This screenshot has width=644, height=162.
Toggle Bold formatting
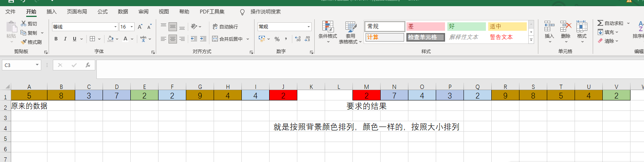pos(56,39)
